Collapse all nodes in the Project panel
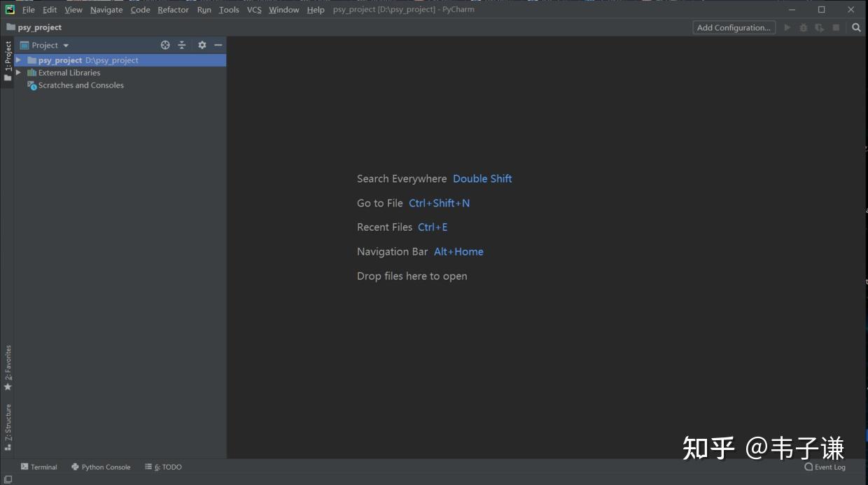The image size is (868, 485). pos(181,44)
